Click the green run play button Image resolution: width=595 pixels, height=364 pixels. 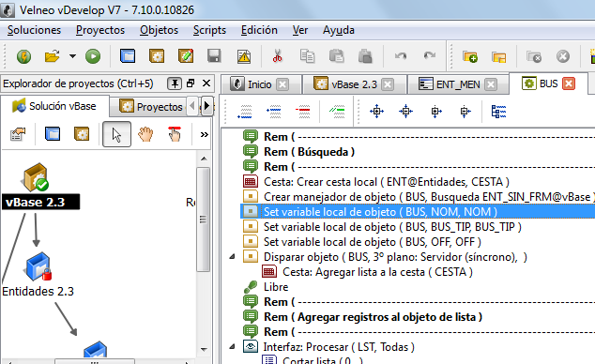click(x=93, y=56)
